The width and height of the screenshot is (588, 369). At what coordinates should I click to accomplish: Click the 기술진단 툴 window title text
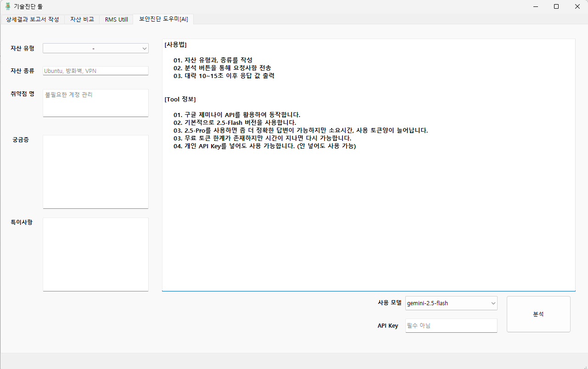(x=28, y=6)
